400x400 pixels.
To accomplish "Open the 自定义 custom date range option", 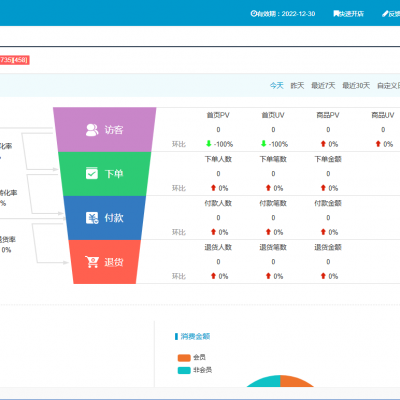I will 388,86.
